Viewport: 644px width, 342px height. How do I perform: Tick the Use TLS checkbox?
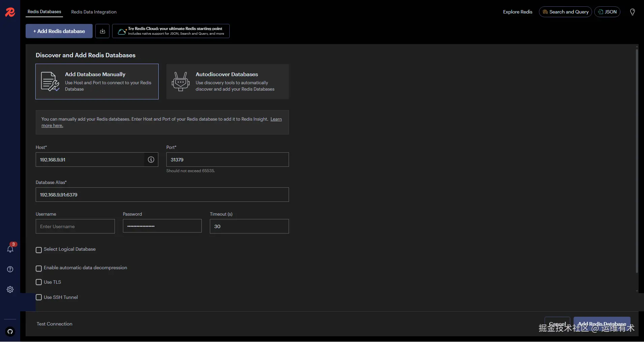pyautogui.click(x=39, y=282)
